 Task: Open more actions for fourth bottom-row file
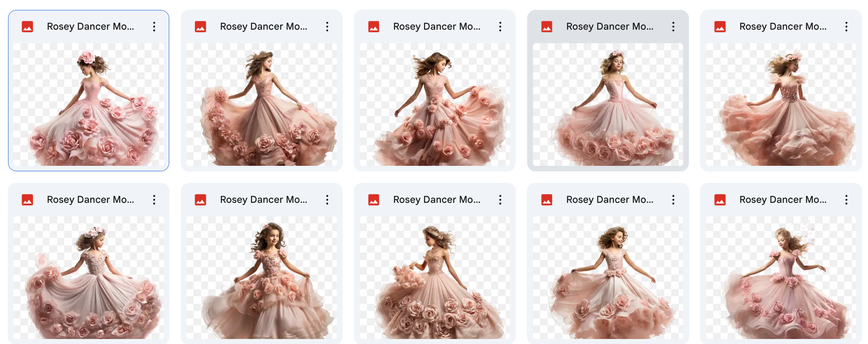coord(673,200)
